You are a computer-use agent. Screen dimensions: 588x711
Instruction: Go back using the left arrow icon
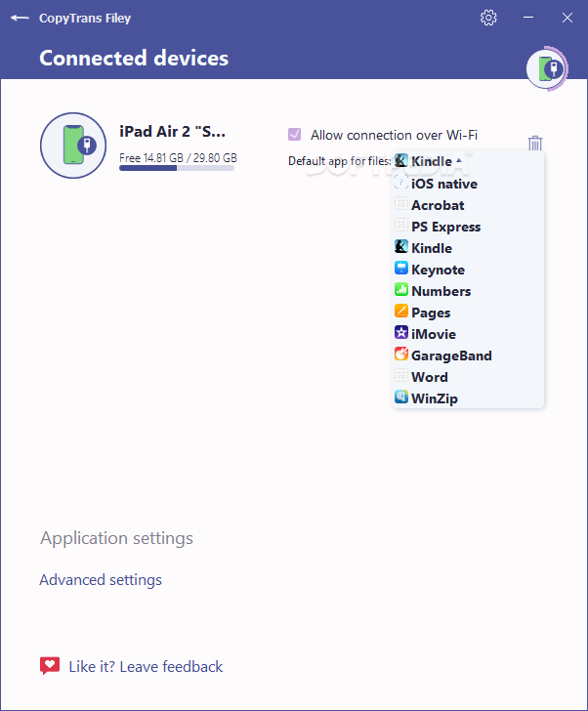click(x=20, y=19)
